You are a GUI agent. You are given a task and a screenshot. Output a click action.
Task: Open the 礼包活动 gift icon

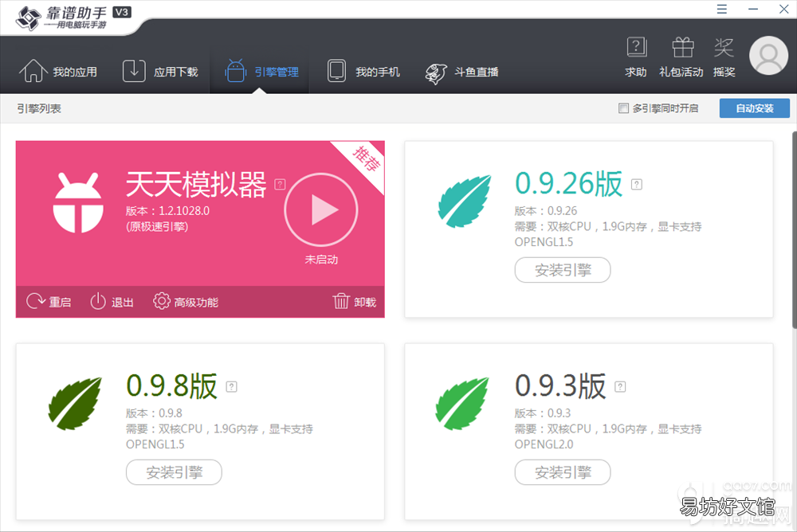tap(681, 57)
